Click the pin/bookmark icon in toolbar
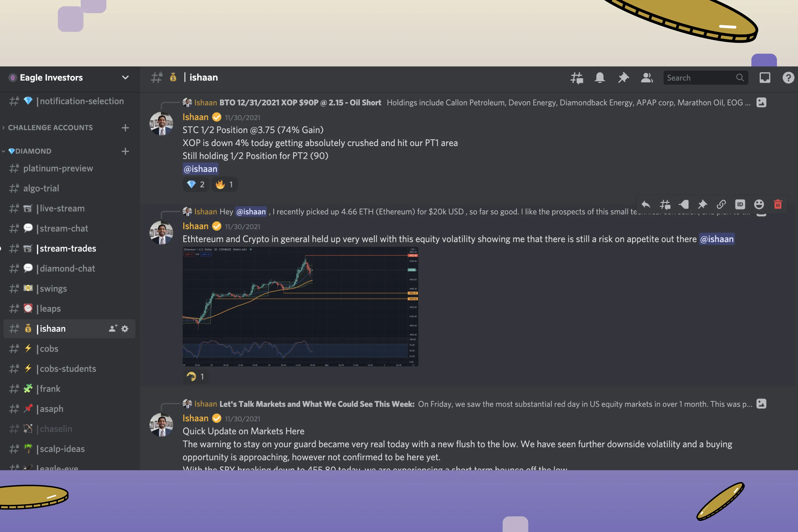This screenshot has width=798, height=532. tap(623, 77)
